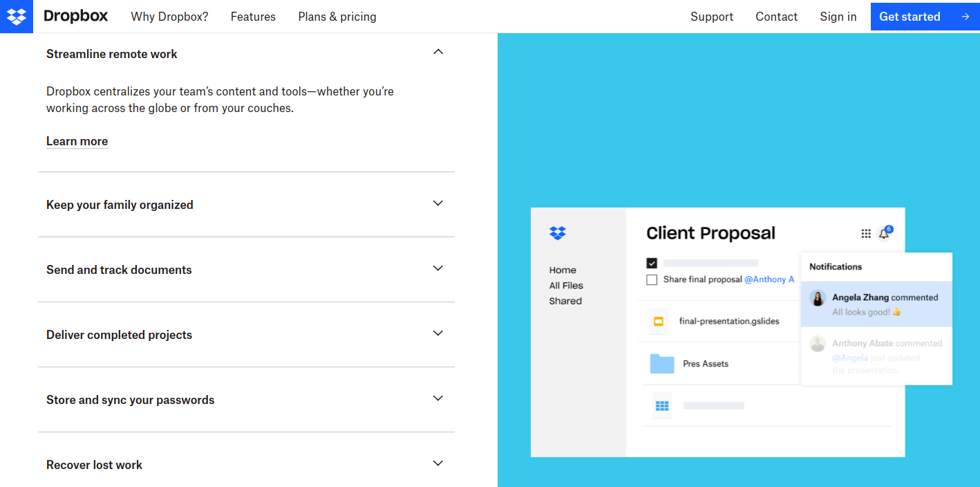Image resolution: width=980 pixels, height=487 pixels.
Task: Click the Deliver completed projects heading
Action: 119,335
